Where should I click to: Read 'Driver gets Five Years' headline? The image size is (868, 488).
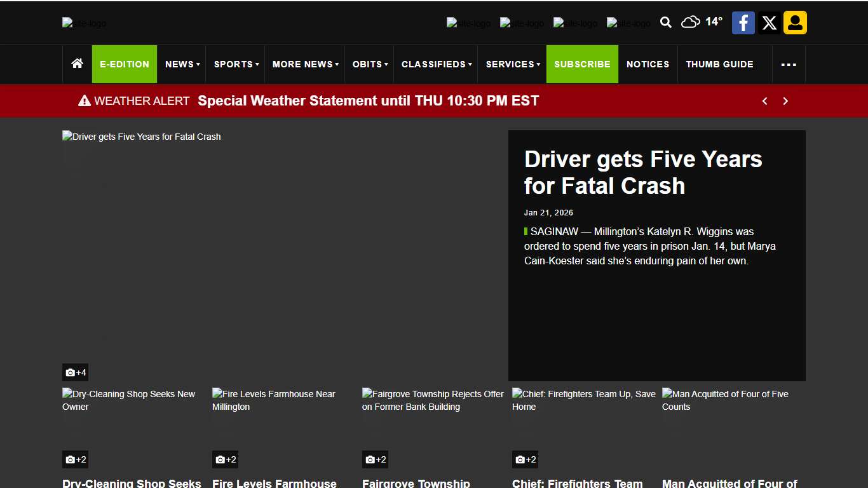pyautogui.click(x=642, y=172)
